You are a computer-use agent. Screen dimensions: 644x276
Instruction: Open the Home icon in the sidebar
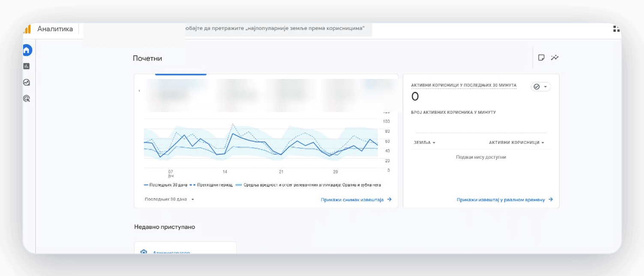(x=27, y=50)
